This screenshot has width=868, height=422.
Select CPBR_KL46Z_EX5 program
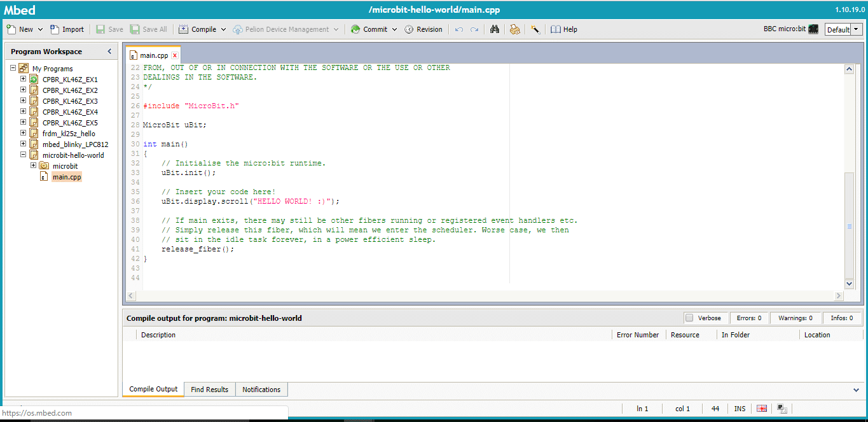(70, 123)
